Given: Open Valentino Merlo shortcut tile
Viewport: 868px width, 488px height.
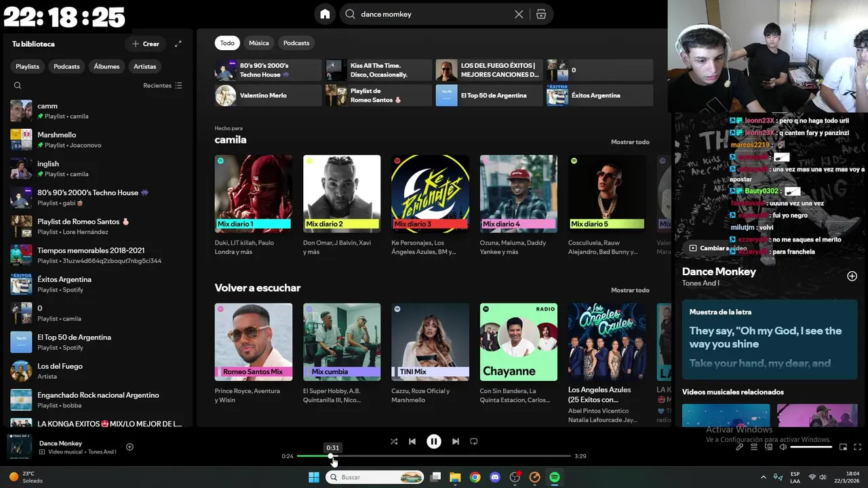Looking at the screenshot, I should [268, 95].
